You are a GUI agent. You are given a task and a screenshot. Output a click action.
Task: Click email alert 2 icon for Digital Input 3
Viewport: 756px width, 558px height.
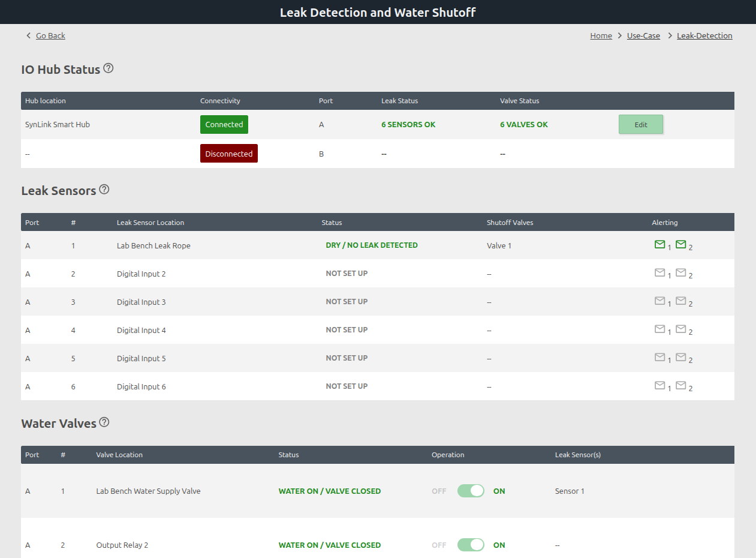coord(681,301)
